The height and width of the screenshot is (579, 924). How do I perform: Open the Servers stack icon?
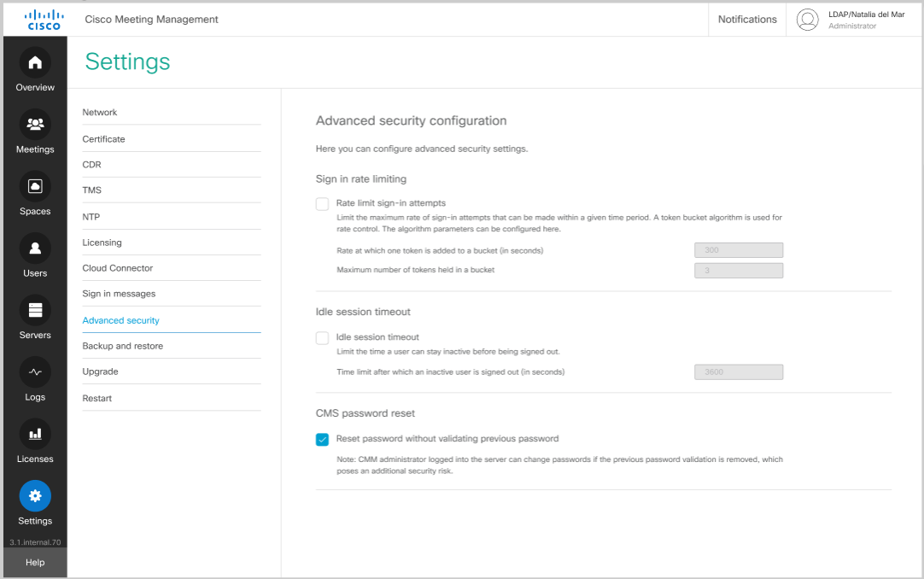pyautogui.click(x=35, y=310)
